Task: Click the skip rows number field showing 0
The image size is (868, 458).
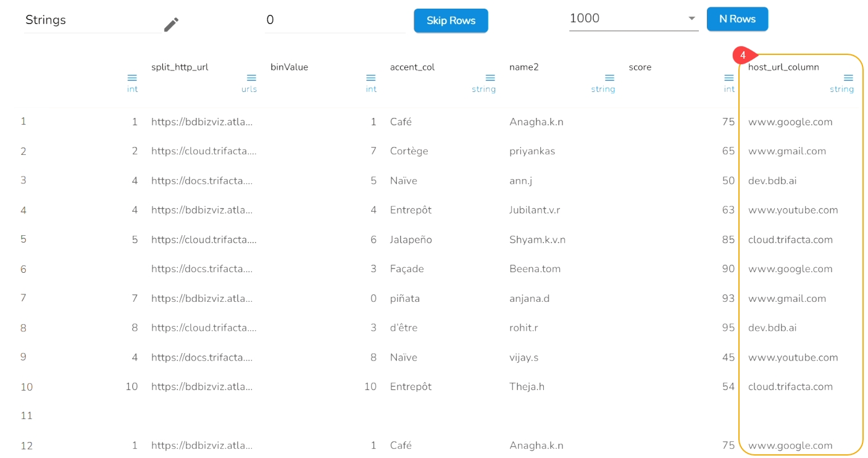Action: pyautogui.click(x=333, y=20)
